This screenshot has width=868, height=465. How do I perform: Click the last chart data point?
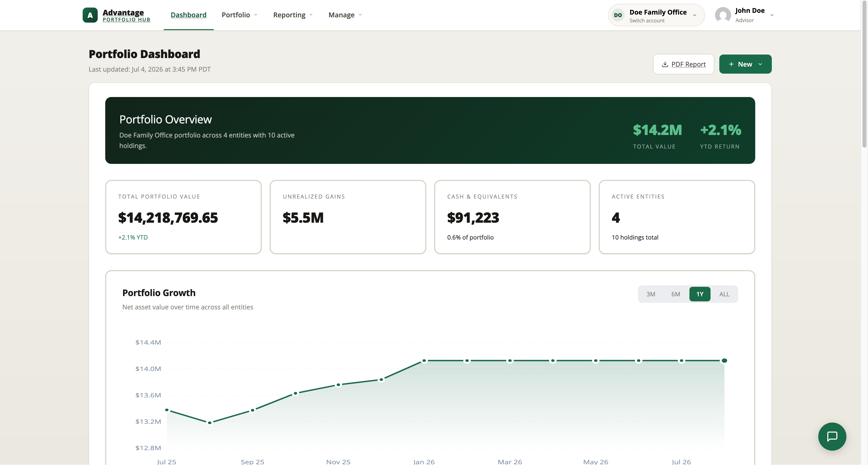coord(724,360)
